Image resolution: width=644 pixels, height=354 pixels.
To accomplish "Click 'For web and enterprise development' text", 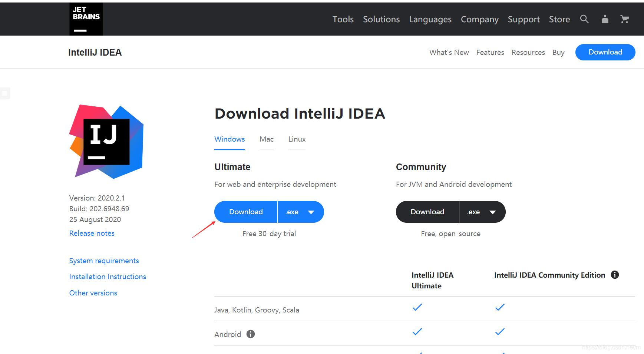I will (x=275, y=184).
